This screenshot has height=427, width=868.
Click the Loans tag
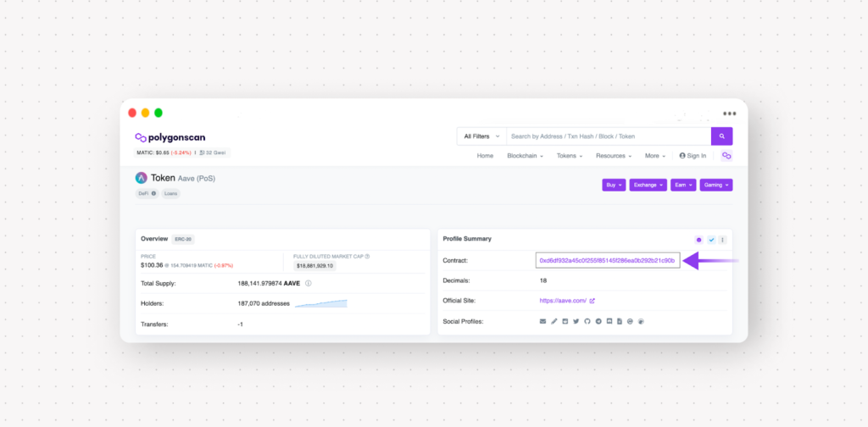pos(171,193)
